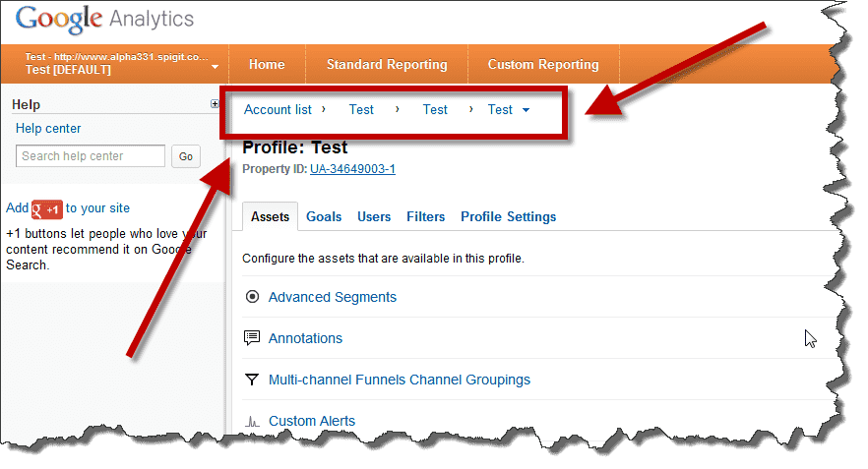
Task: Select the Assets tab
Action: coord(270,216)
